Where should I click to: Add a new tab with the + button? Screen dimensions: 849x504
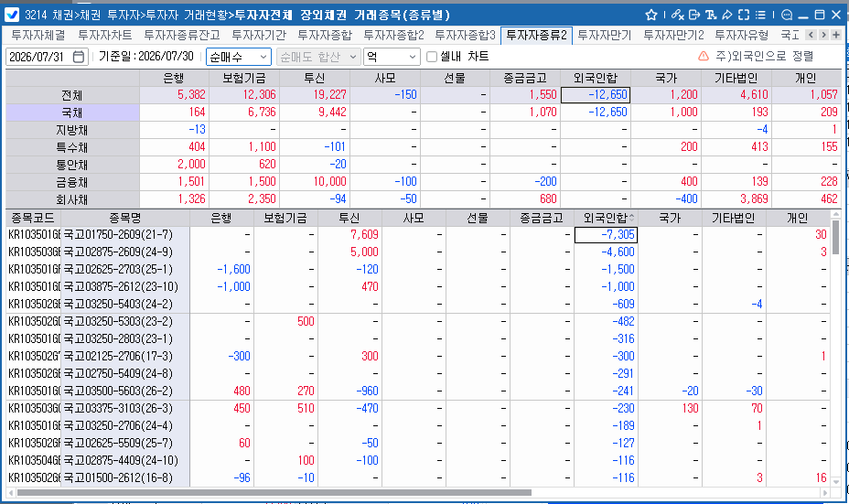[836, 35]
